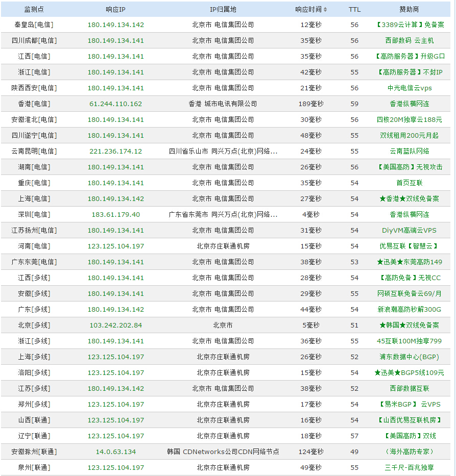Viewport: 456px width, 476px height.
Task: Select monitoring point 秦皇岛[电信]
Action: click(x=34, y=25)
